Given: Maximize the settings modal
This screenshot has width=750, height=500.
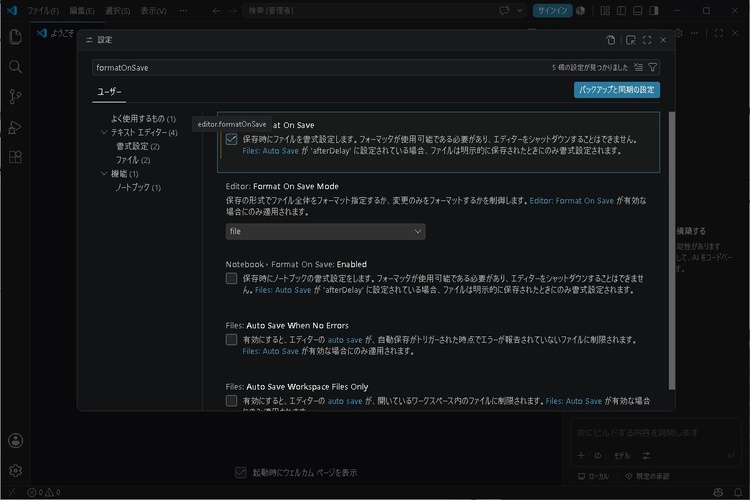Looking at the screenshot, I should 647,40.
